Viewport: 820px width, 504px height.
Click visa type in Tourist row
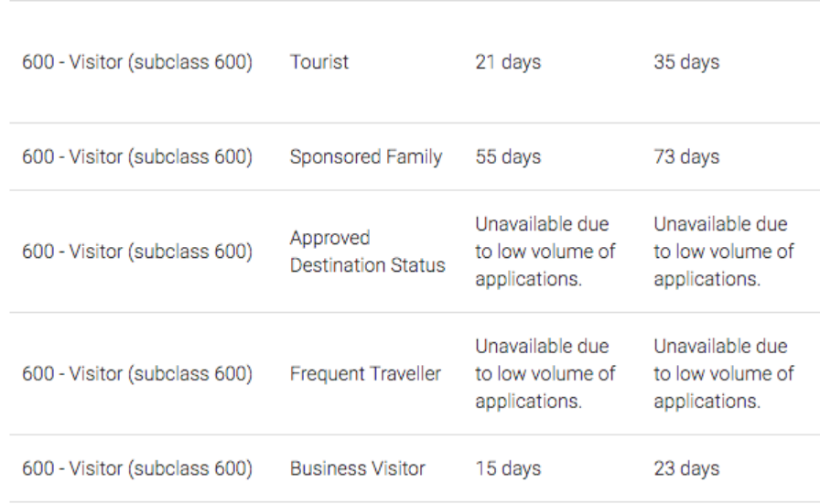pos(137,61)
